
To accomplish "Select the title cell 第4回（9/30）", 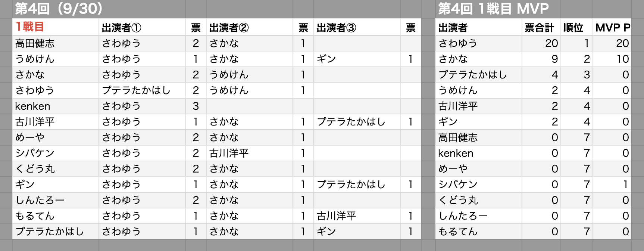I will [59, 9].
